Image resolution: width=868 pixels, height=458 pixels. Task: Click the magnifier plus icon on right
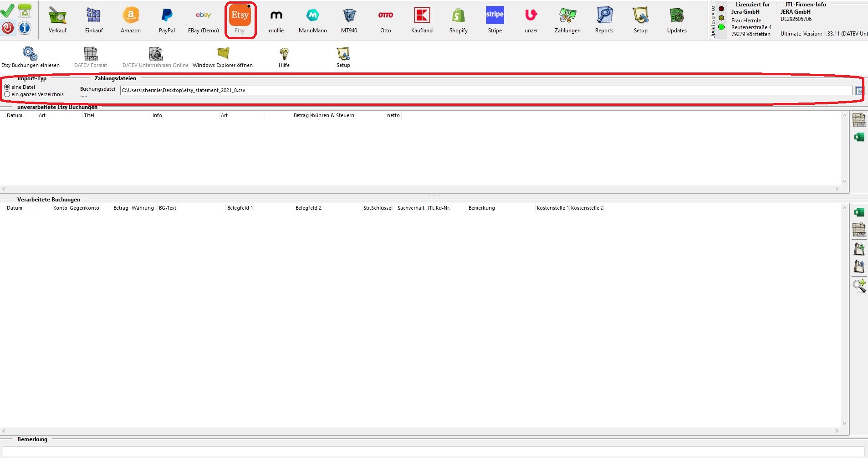(x=859, y=286)
